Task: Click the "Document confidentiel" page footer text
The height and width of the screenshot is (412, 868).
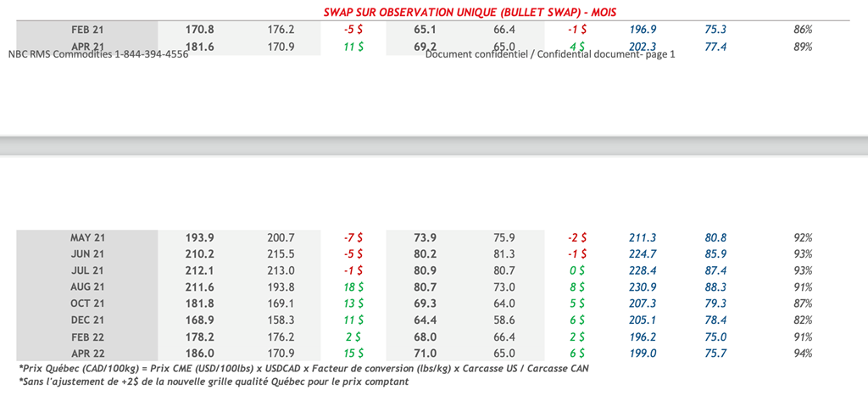Action: pos(550,54)
